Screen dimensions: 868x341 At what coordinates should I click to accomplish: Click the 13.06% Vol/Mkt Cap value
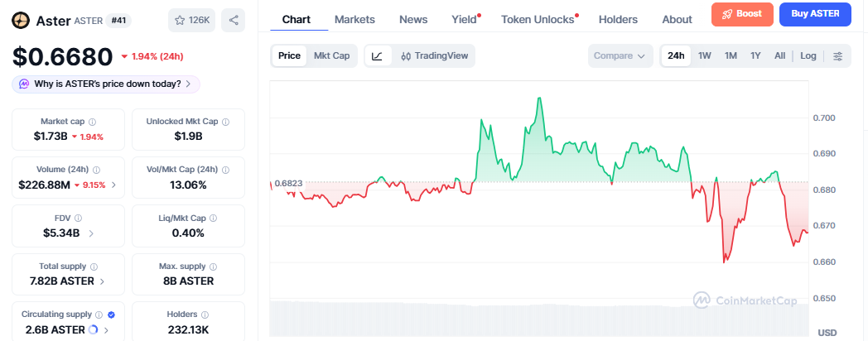click(188, 185)
